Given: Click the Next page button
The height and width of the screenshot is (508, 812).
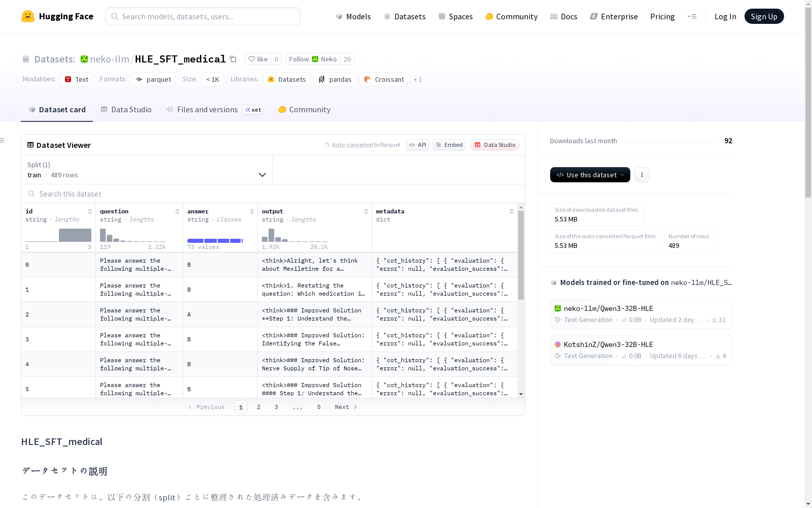Looking at the screenshot, I should coord(346,407).
